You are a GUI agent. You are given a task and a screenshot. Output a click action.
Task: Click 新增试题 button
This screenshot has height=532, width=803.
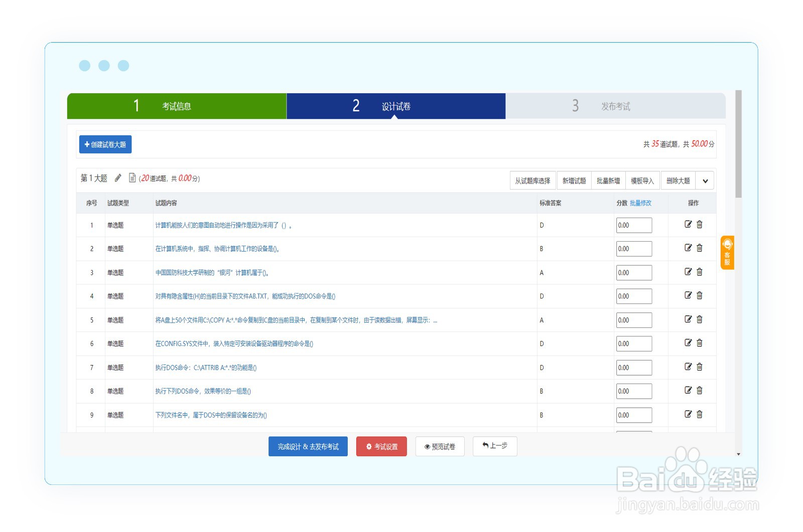574,181
